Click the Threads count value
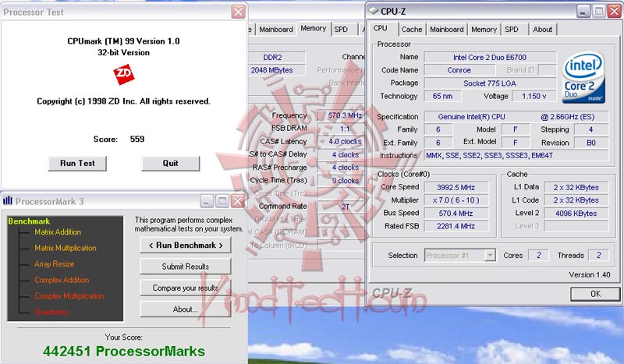This screenshot has height=364, width=624. pyautogui.click(x=598, y=256)
